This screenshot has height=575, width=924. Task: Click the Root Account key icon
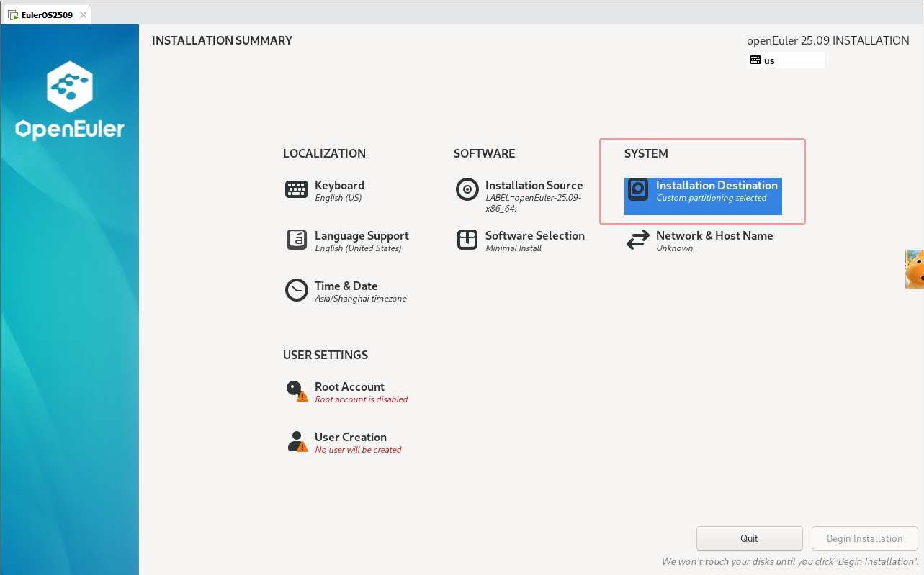[x=297, y=391]
